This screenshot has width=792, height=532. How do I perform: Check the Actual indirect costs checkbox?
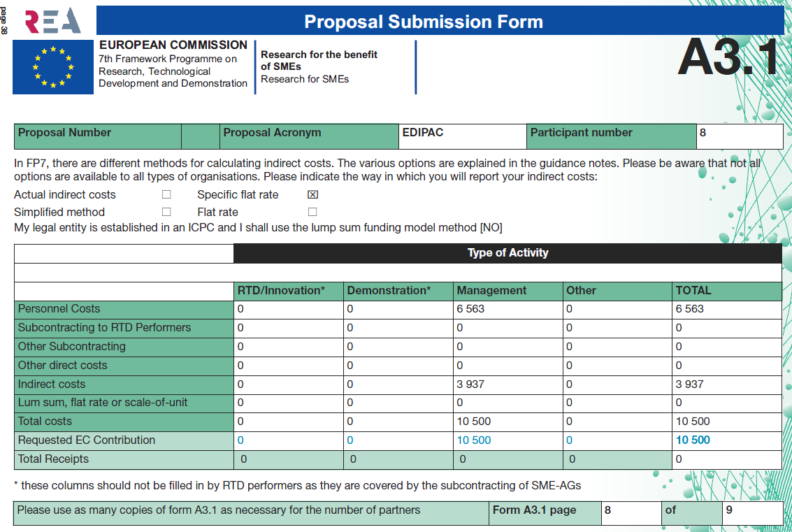[x=166, y=194]
